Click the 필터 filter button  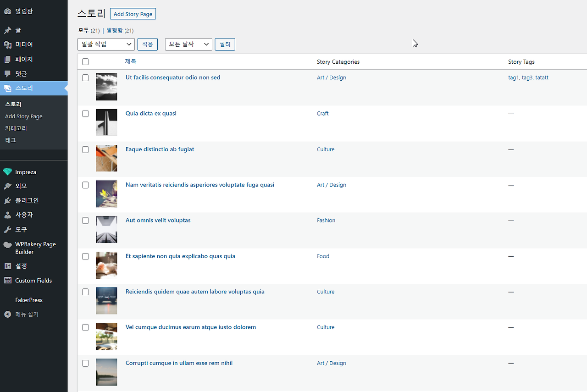[225, 44]
